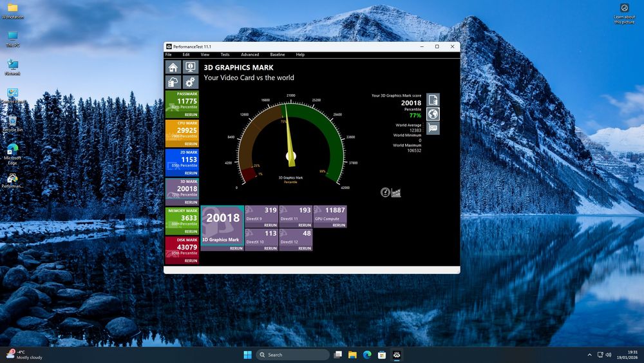The height and width of the screenshot is (363, 644).
Task: Open the Edit menu
Action: click(186, 55)
